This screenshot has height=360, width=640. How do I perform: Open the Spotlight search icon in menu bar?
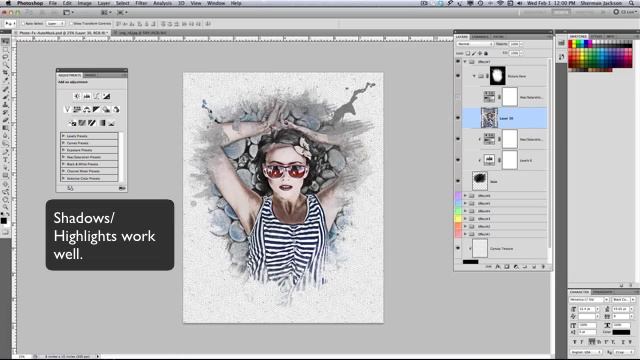[631, 3]
